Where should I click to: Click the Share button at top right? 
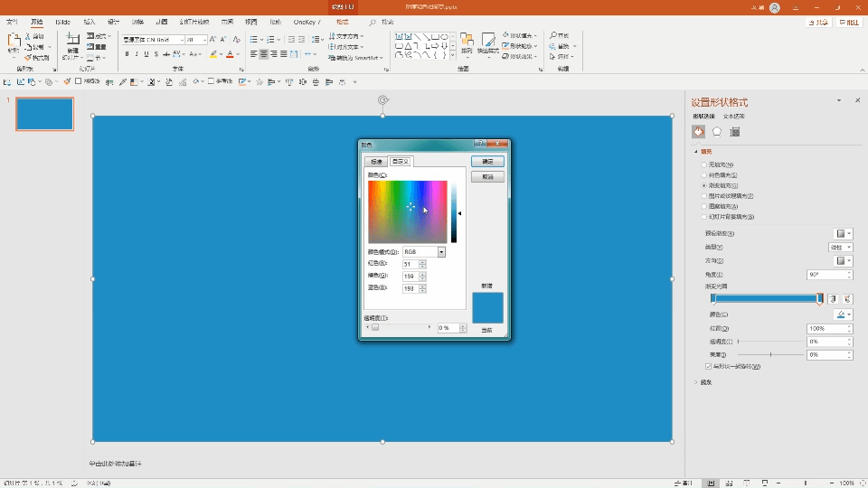[x=818, y=23]
